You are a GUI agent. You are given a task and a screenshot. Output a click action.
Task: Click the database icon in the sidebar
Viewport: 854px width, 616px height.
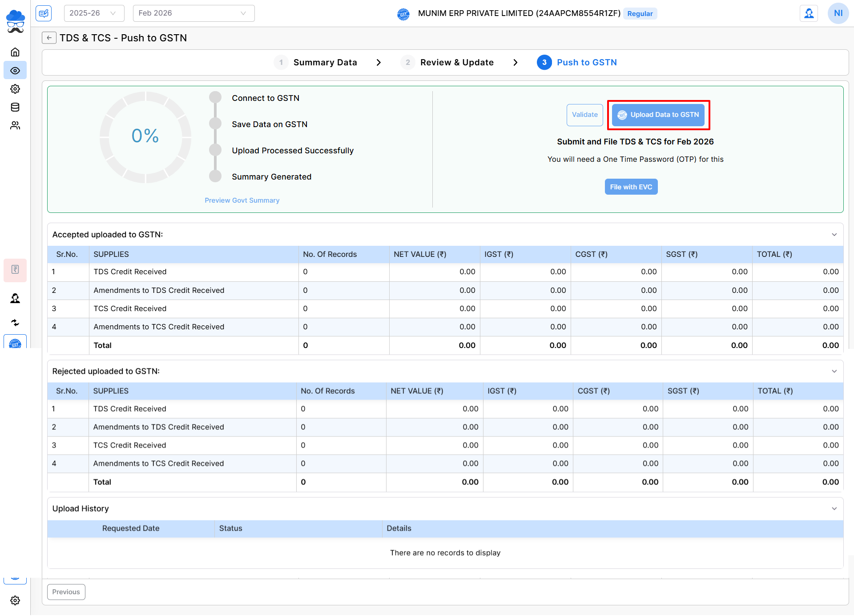click(15, 107)
